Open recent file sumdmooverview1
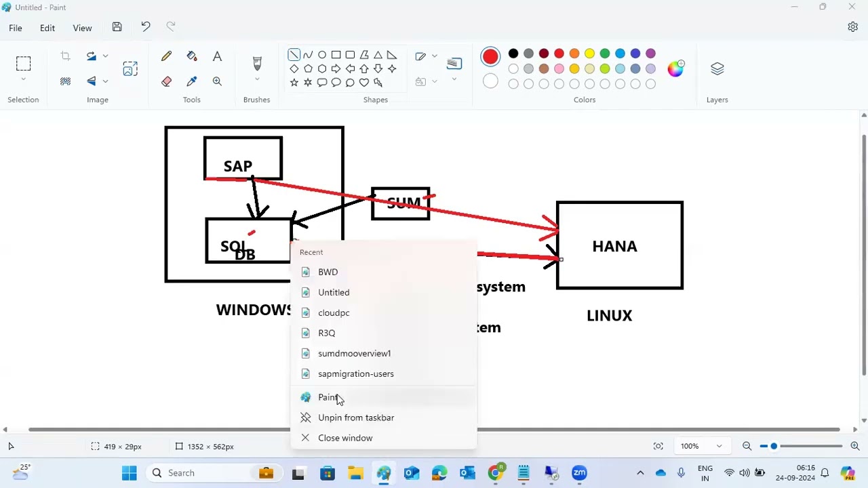The height and width of the screenshot is (488, 868). tap(384, 353)
